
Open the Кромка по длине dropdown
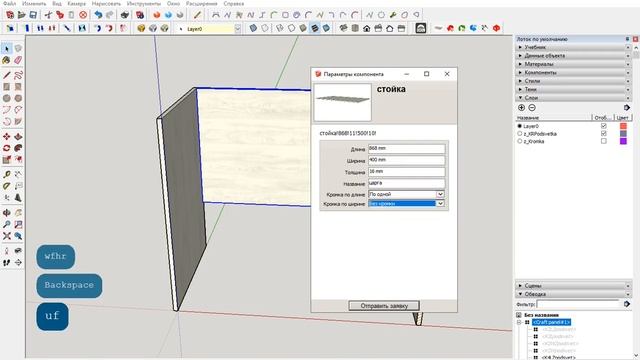pyautogui.click(x=440, y=194)
